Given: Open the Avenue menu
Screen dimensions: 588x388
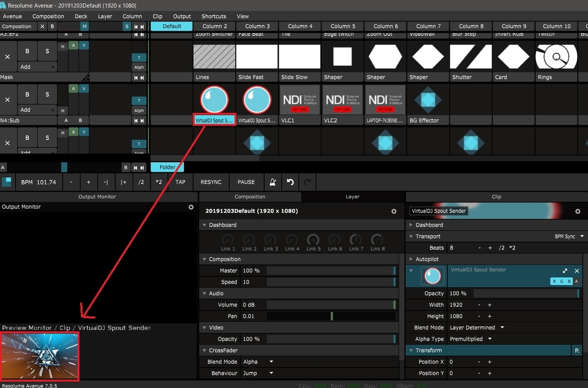Looking at the screenshot, I should tap(13, 16).
